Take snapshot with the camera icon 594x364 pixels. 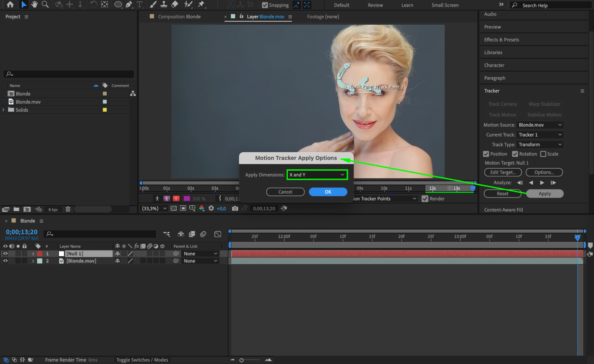click(235, 208)
